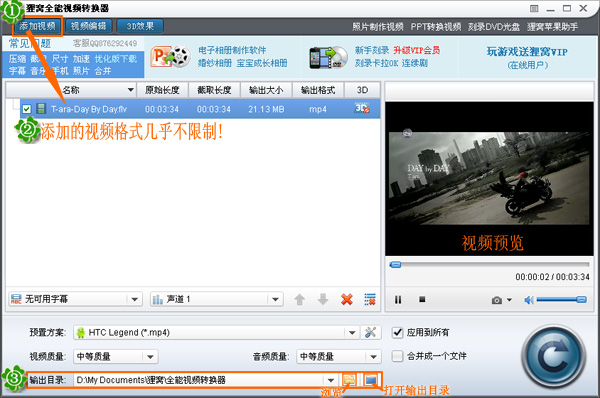
Task: Open the 加速 FAQ link
Action: click(81, 59)
